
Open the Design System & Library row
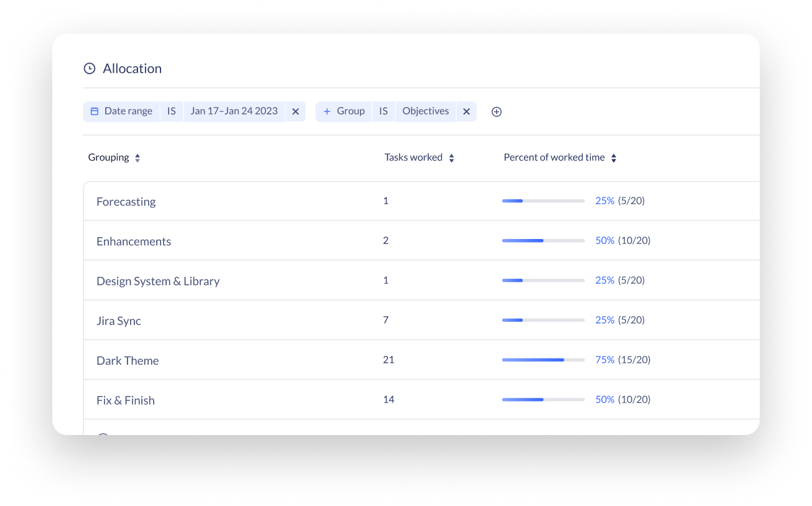click(422, 281)
